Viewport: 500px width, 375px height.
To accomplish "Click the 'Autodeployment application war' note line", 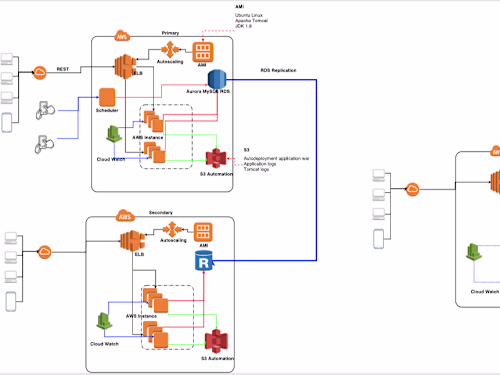I will point(277,159).
